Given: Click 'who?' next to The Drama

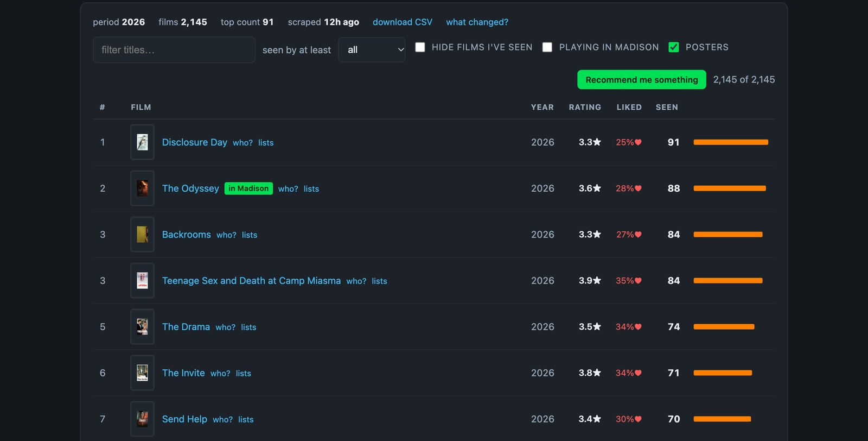Looking at the screenshot, I should tap(225, 327).
